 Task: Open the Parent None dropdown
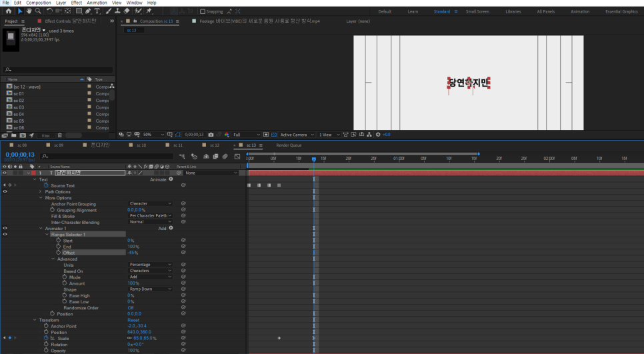211,173
